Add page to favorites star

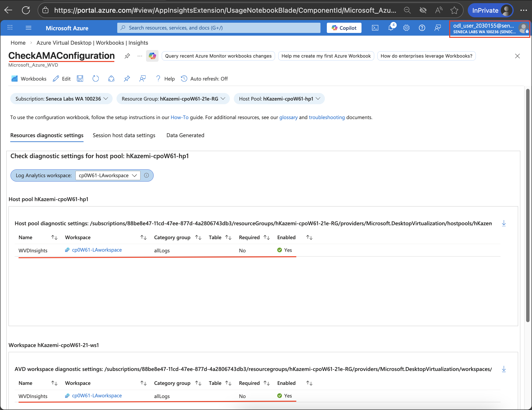(454, 10)
